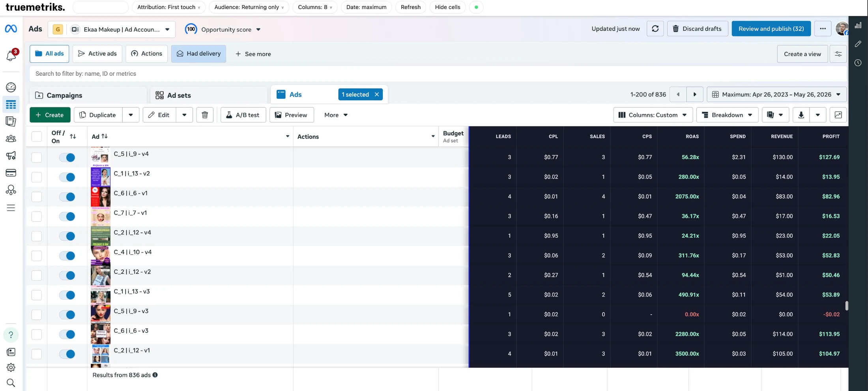This screenshot has height=391, width=868.
Task: Open the charts panel icon on right rail
Action: point(858,25)
